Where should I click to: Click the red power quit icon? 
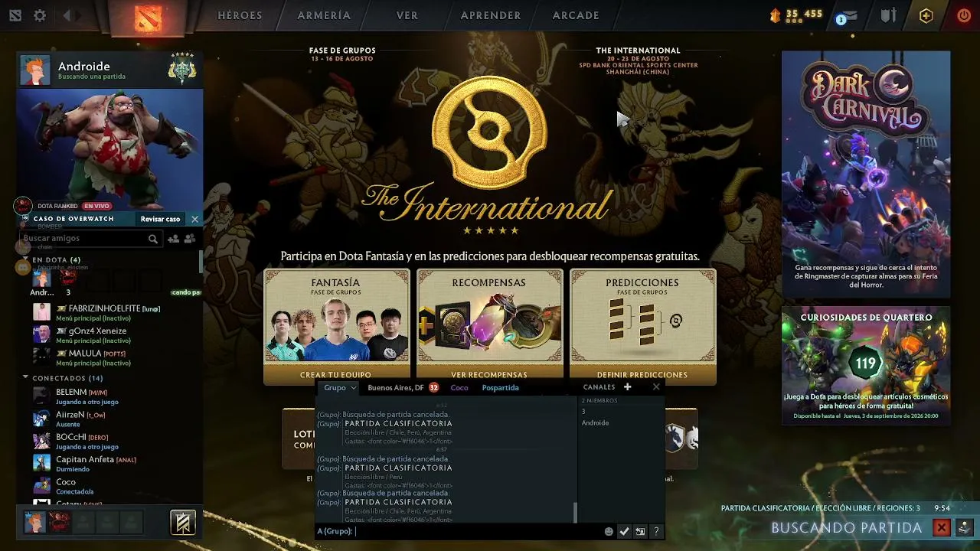pyautogui.click(x=964, y=15)
